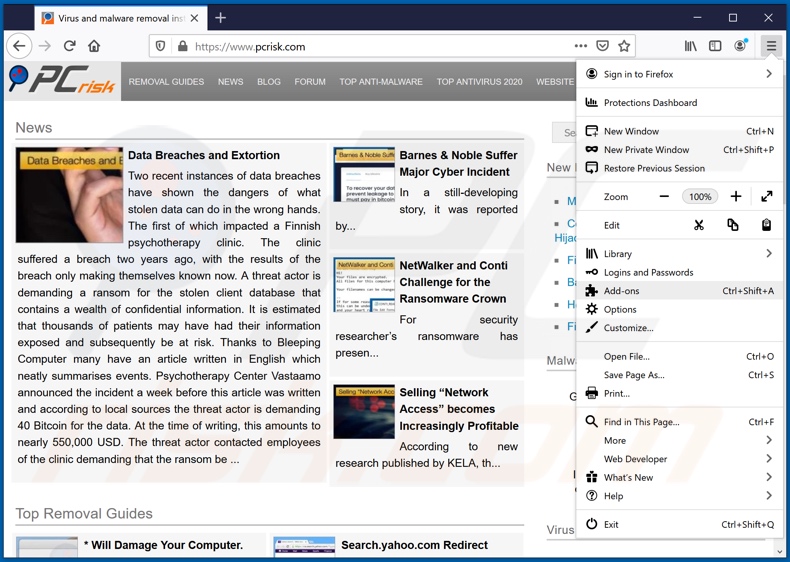
Task: Expand the Library submenu
Action: [x=679, y=254]
